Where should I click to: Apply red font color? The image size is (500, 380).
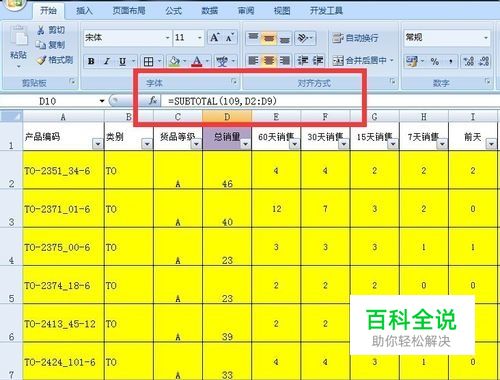pyautogui.click(x=197, y=61)
